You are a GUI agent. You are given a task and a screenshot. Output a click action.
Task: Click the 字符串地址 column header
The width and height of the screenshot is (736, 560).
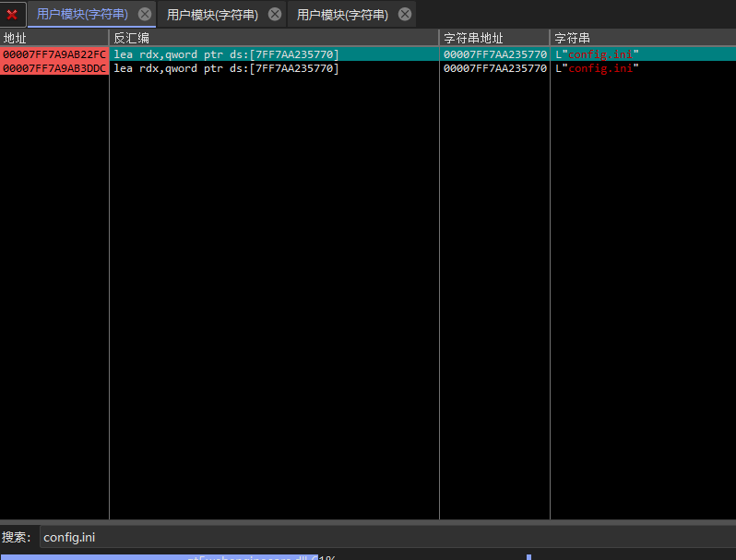tap(494, 38)
